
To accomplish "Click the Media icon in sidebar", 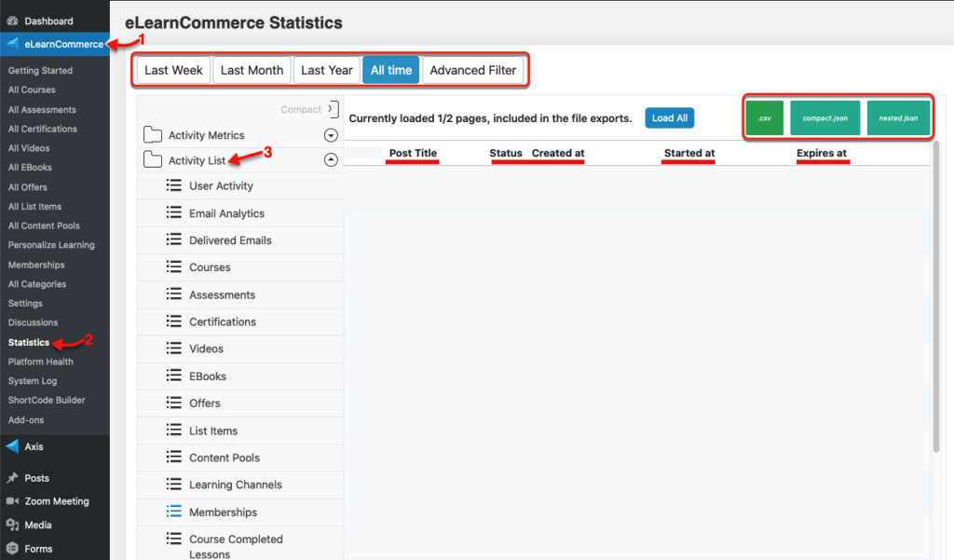I will pos(12,525).
